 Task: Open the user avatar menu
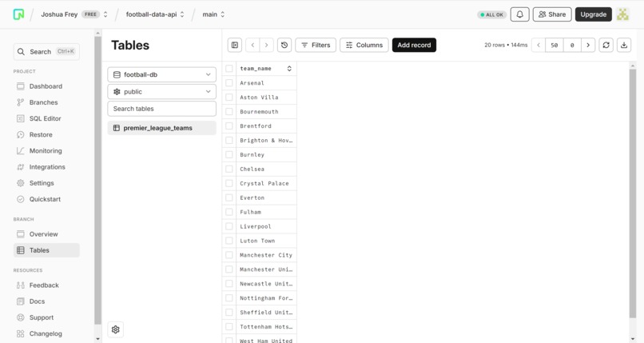(x=622, y=14)
